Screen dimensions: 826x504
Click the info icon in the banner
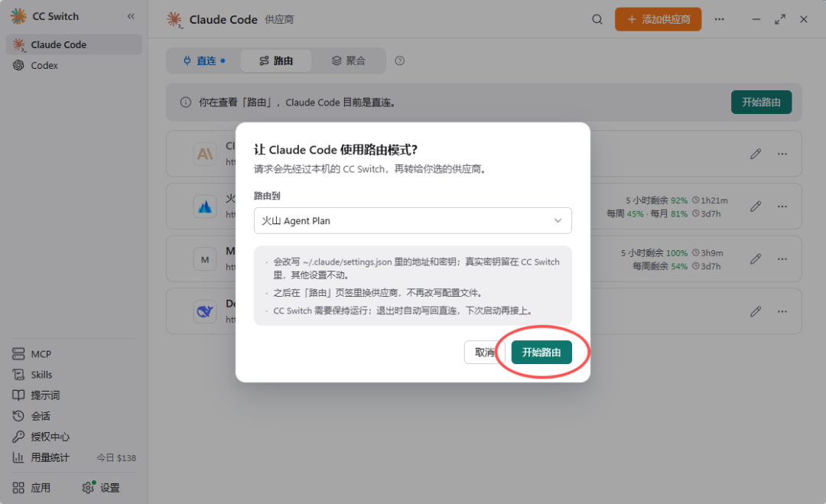coord(185,102)
